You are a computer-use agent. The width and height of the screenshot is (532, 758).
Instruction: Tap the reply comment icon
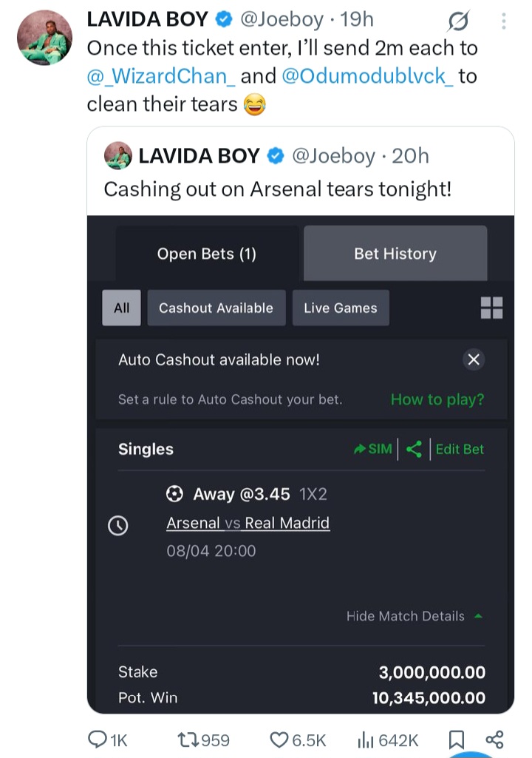point(97,740)
